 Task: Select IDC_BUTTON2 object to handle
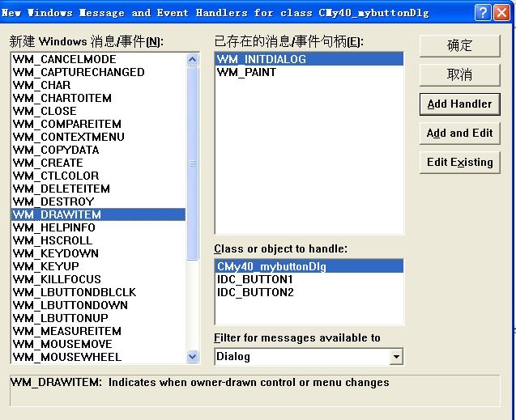tap(309, 292)
